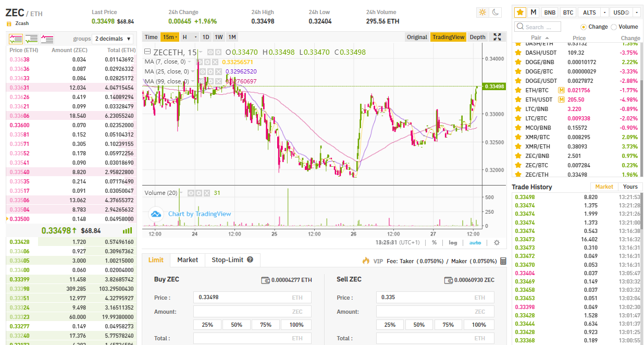Open chart settings with the gear icon
Viewport: 644px width, 345px height.
tap(496, 242)
